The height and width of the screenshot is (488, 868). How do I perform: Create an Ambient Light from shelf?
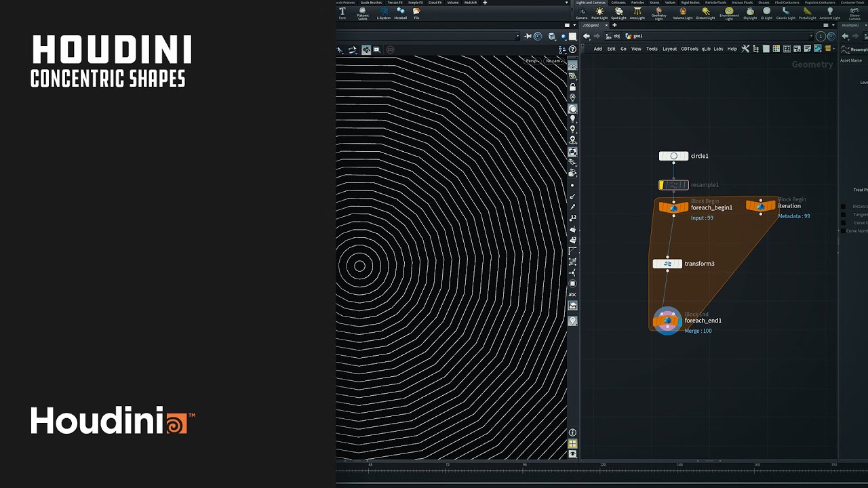coord(830,13)
